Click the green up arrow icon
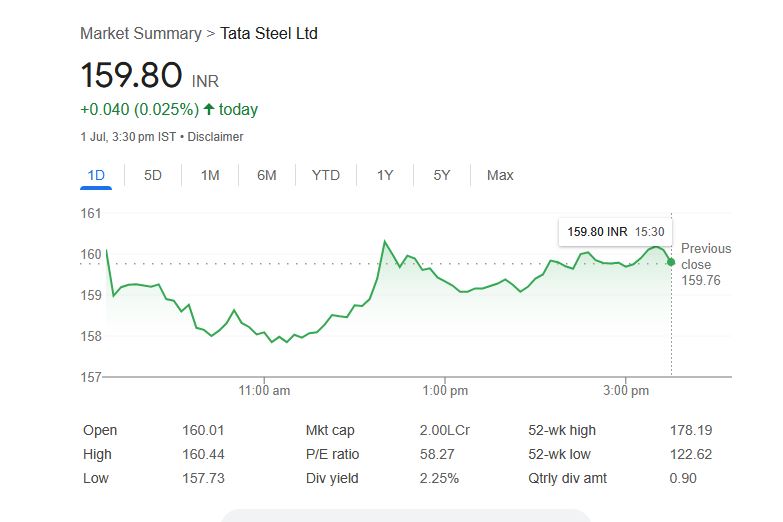 pos(209,109)
